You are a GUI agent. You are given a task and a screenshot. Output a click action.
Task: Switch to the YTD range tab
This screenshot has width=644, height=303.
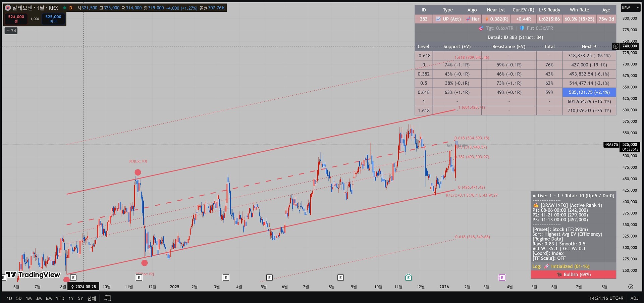60,298
